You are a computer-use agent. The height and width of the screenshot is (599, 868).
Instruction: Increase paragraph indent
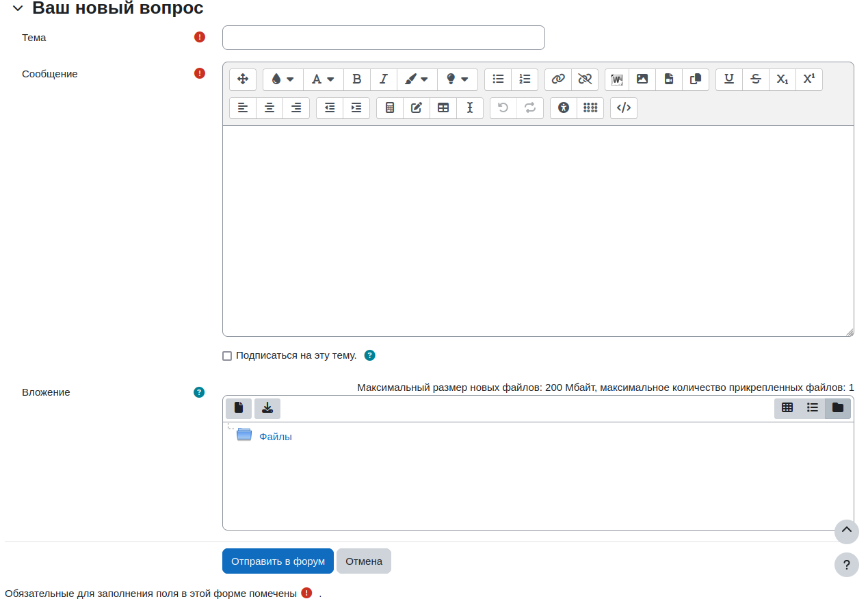[x=356, y=108]
